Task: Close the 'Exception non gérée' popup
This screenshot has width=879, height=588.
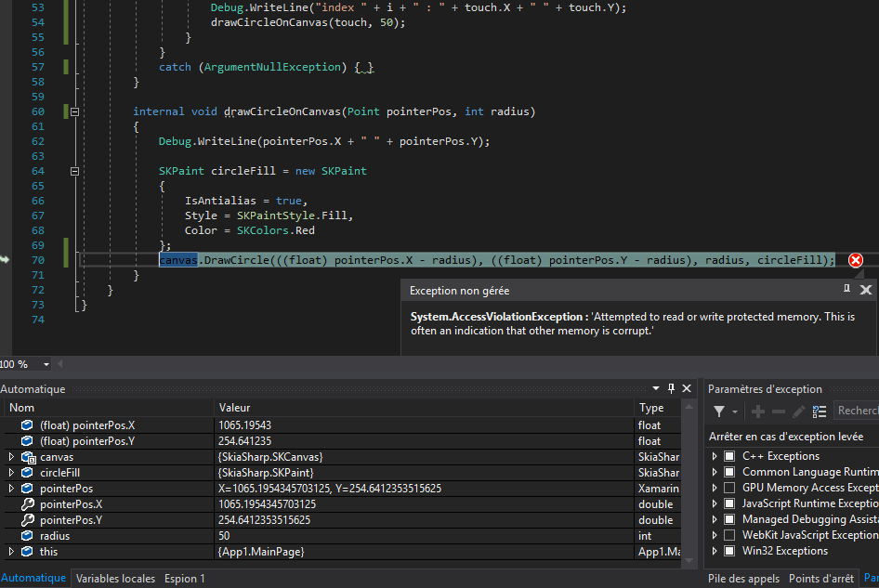Action: point(866,290)
